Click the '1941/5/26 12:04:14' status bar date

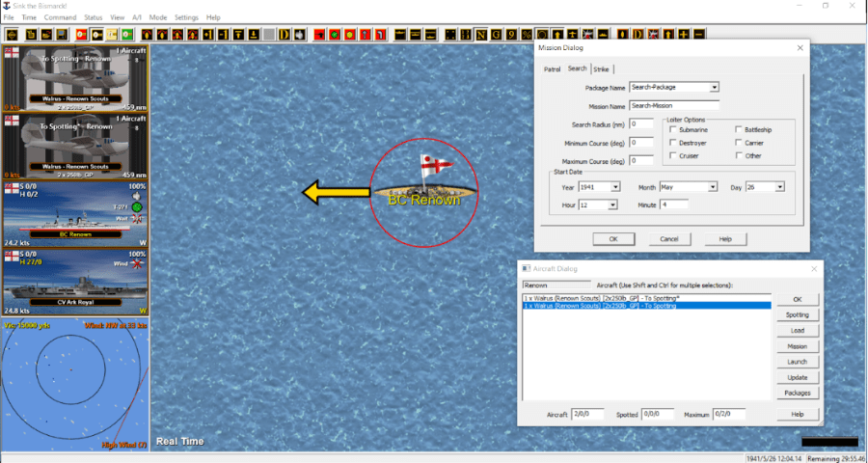[x=774, y=458]
